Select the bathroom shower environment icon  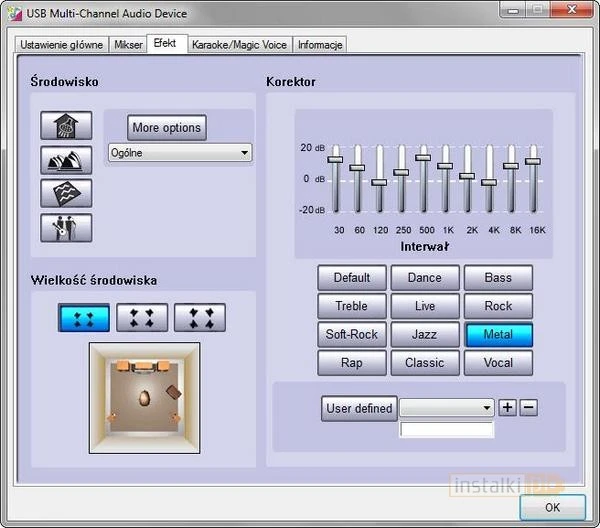[x=66, y=125]
